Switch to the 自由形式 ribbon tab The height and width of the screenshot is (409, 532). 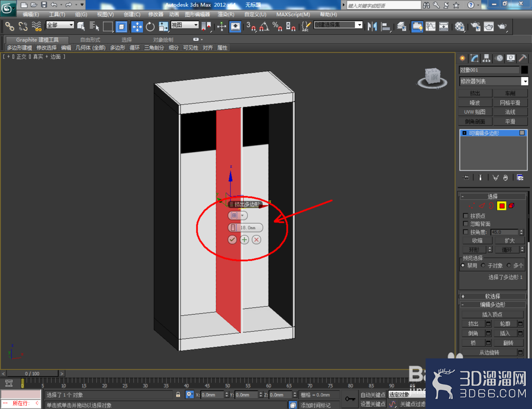[x=90, y=40]
